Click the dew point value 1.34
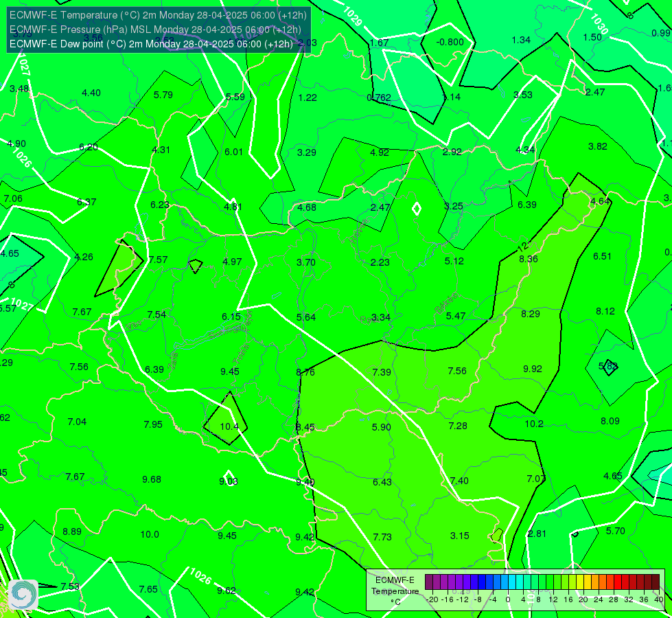This screenshot has width=672, height=618. coord(521,41)
